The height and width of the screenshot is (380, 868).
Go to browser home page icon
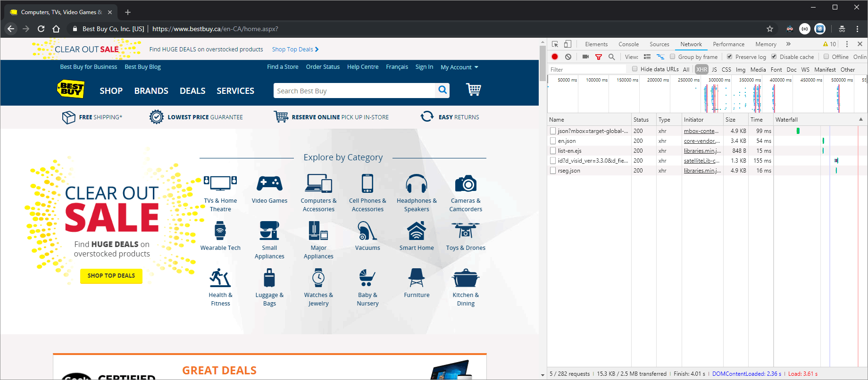(56, 29)
